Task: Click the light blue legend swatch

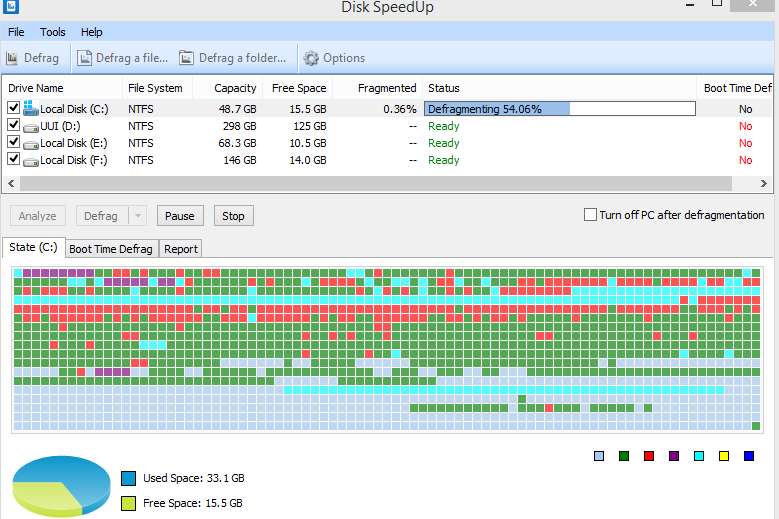Action: 599,456
